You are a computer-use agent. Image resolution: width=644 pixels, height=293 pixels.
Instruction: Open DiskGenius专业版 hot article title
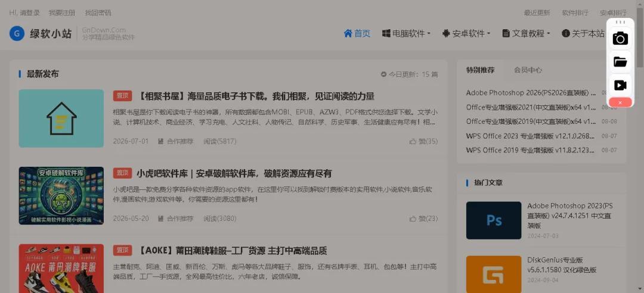click(x=562, y=265)
